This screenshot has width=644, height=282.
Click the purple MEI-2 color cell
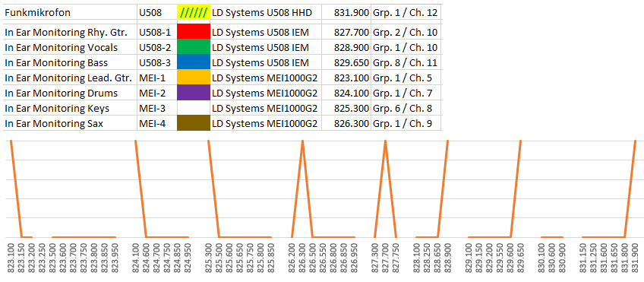point(194,93)
